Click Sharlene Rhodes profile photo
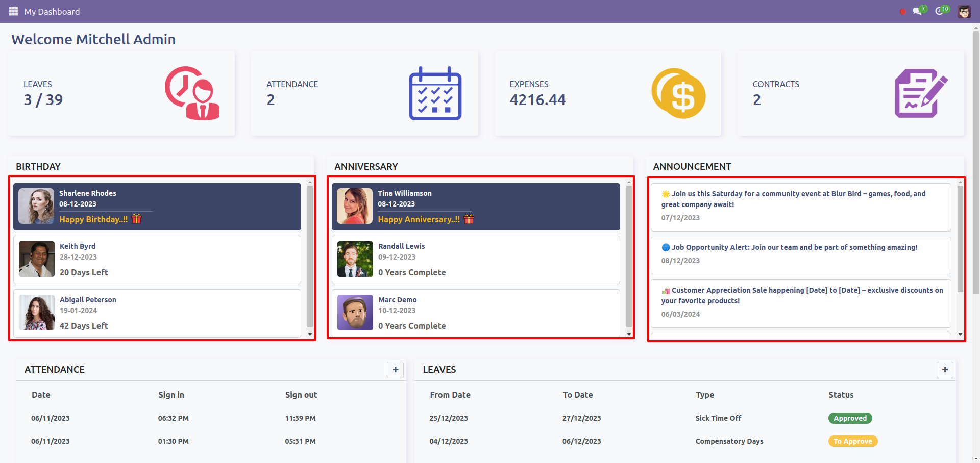The height and width of the screenshot is (463, 980). click(x=36, y=206)
